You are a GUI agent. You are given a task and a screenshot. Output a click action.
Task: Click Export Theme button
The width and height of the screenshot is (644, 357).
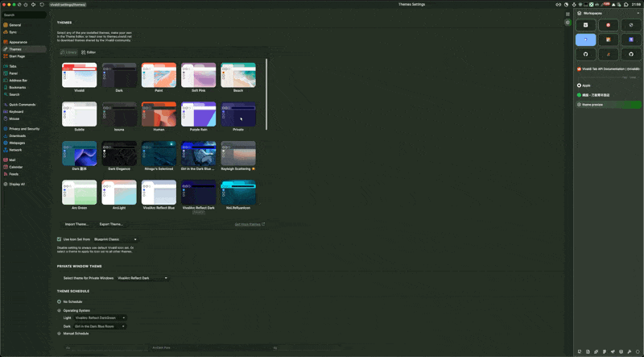[111, 224]
